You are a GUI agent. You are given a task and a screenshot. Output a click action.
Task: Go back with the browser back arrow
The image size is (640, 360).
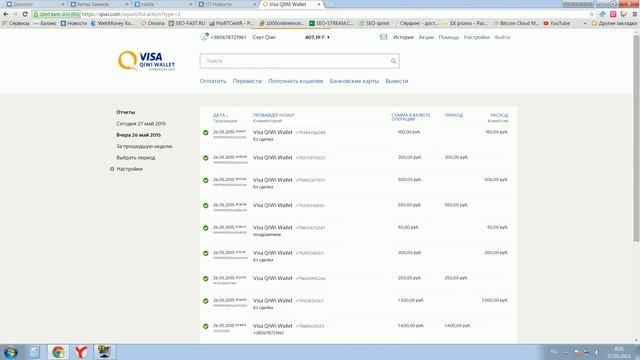coord(6,14)
